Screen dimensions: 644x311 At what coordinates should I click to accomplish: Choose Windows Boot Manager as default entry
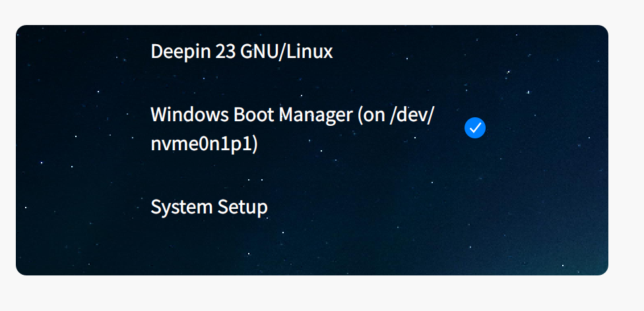[x=292, y=128]
